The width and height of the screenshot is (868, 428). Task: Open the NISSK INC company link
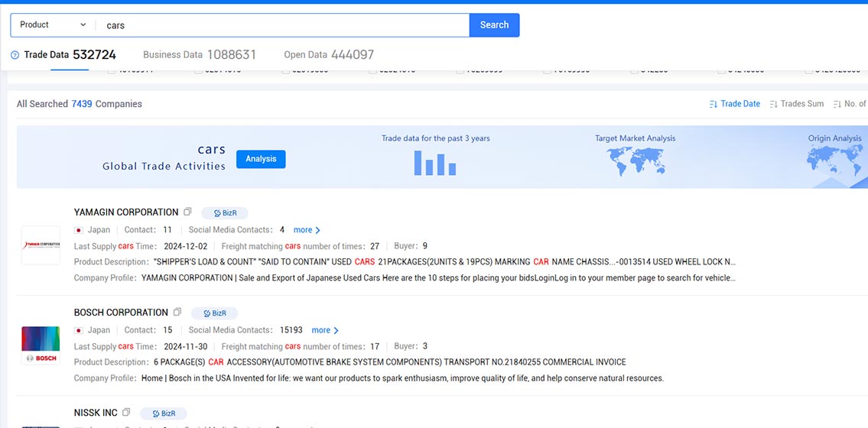[x=96, y=413]
